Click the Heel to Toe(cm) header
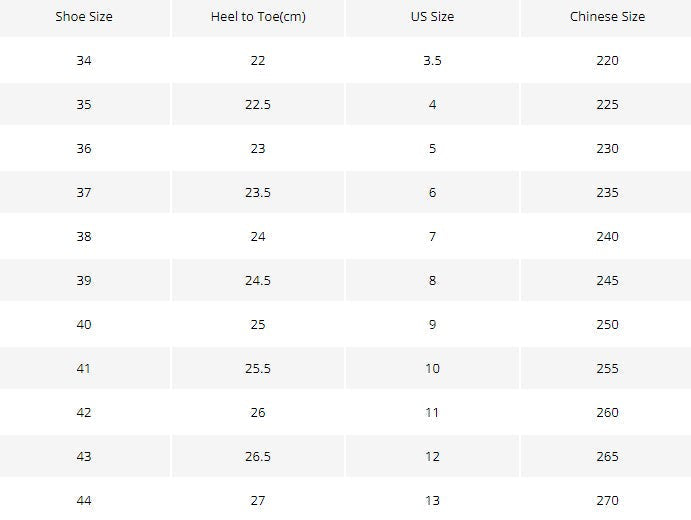Screen dimensions: 691x520 [x=258, y=17]
